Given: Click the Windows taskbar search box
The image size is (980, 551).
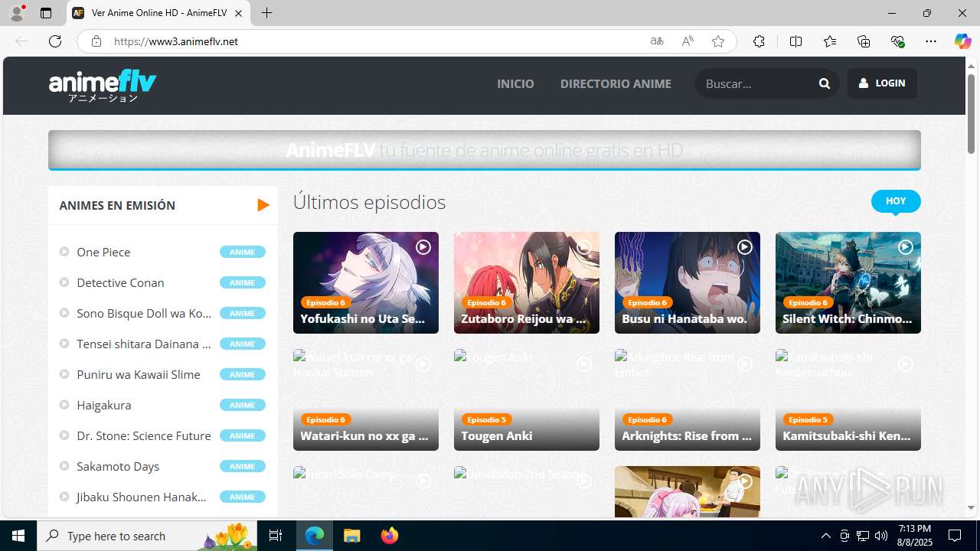Looking at the screenshot, I should pyautogui.click(x=148, y=536).
